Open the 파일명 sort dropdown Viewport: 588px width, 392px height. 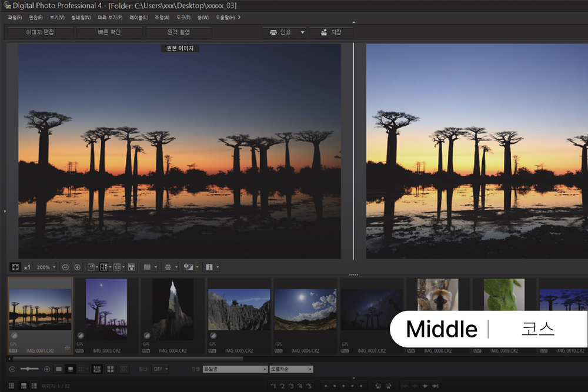point(236,369)
